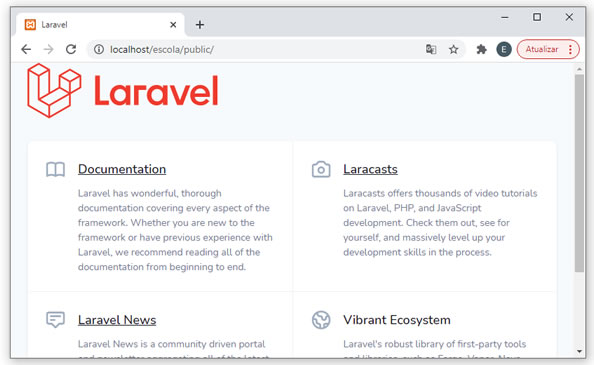Image resolution: width=594 pixels, height=365 pixels.
Task: Open the translate page icon
Action: tap(431, 49)
